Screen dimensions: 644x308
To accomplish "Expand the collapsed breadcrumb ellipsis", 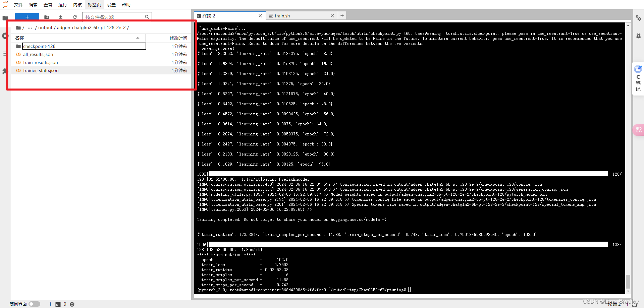I will click(30, 28).
